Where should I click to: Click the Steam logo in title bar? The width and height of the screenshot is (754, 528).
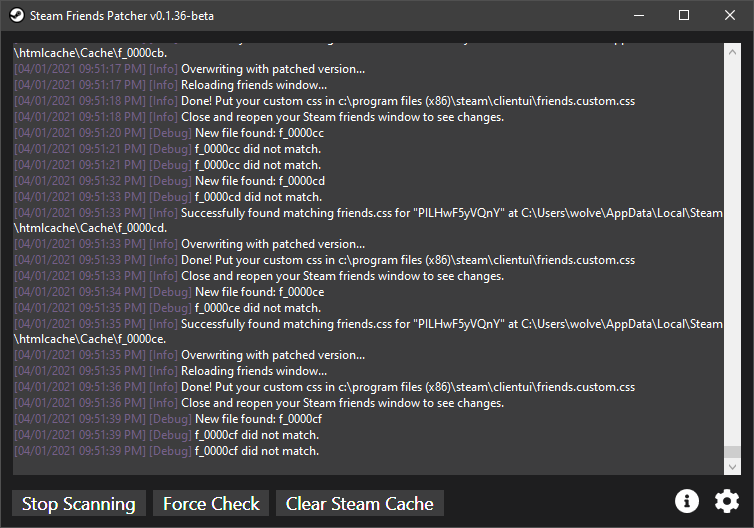coord(17,15)
